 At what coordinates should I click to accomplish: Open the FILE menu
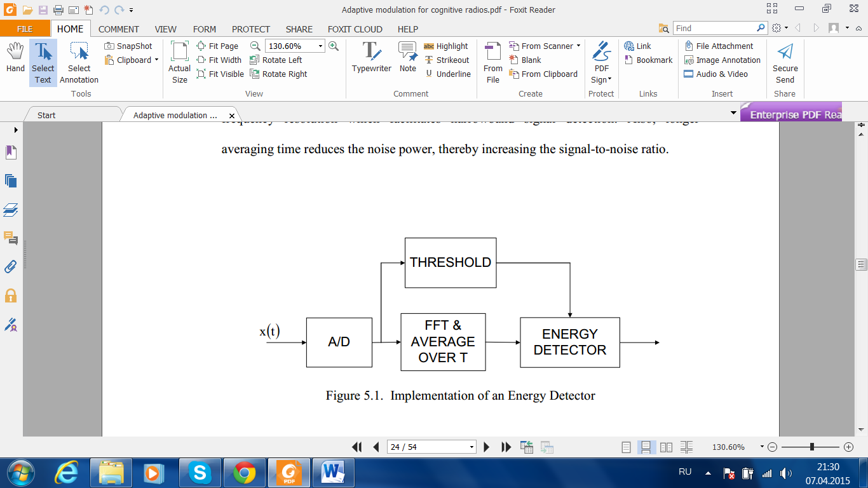pos(25,29)
